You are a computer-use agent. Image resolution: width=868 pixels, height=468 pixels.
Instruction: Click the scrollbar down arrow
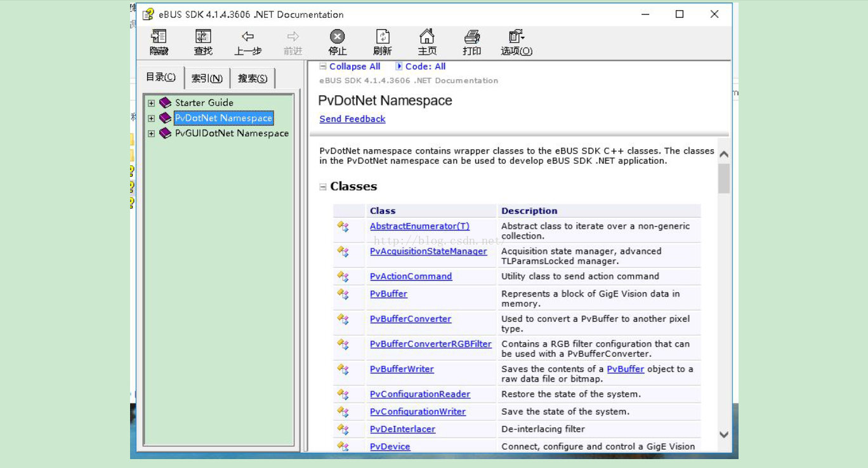pos(724,434)
